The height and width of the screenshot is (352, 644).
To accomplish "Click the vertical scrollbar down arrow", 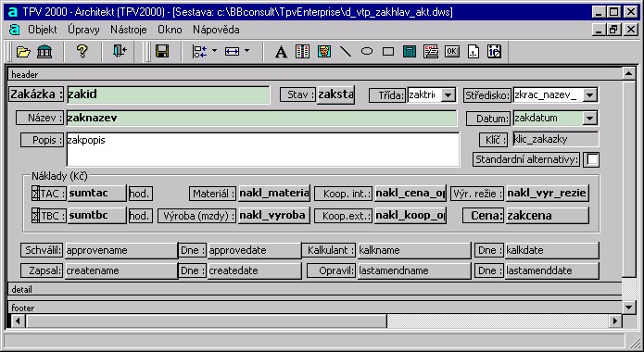I will (628, 308).
